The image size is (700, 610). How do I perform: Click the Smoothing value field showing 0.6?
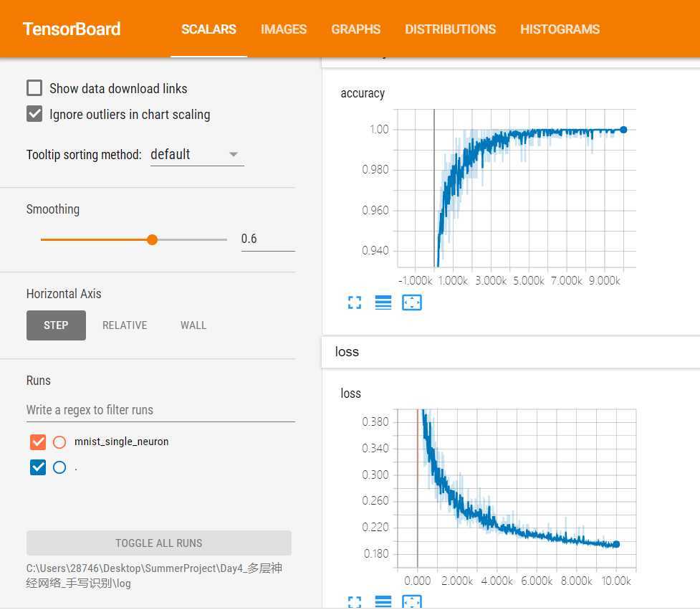[x=268, y=239]
